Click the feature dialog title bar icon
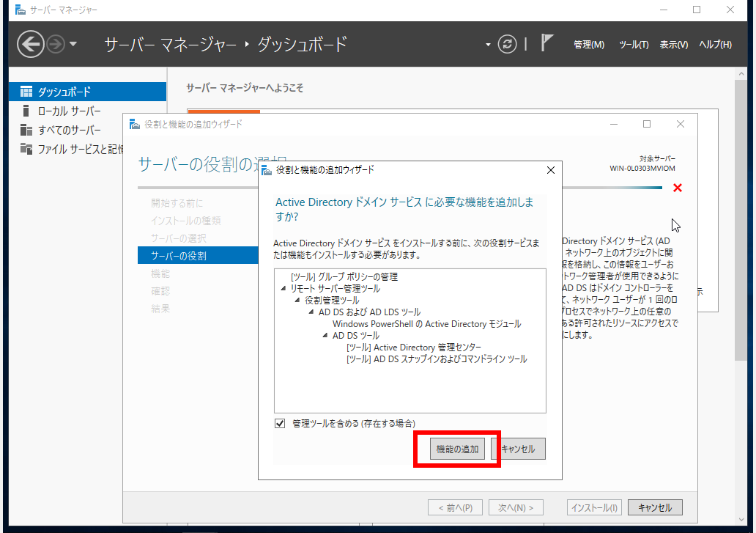756x533 pixels. 266,170
